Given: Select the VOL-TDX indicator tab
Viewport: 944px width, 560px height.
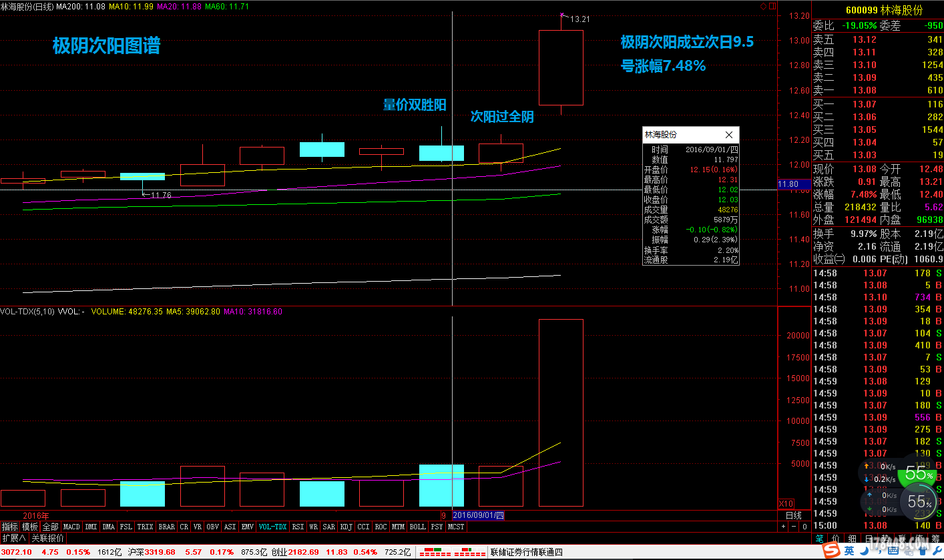Looking at the screenshot, I should pyautogui.click(x=273, y=527).
